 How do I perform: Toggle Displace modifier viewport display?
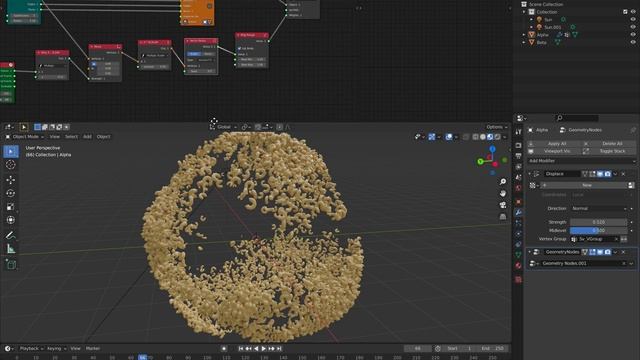pyautogui.click(x=600, y=174)
